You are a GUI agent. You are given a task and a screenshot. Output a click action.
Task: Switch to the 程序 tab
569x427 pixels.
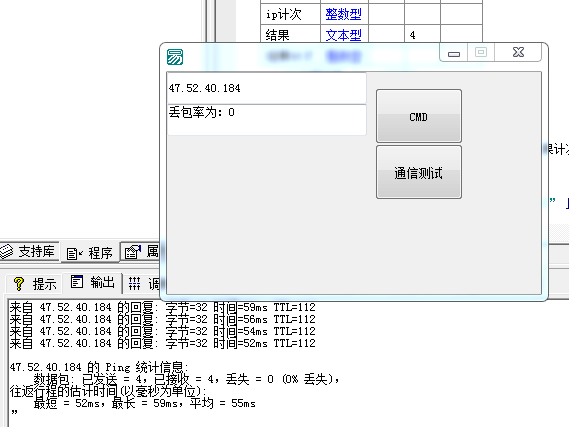click(x=90, y=253)
